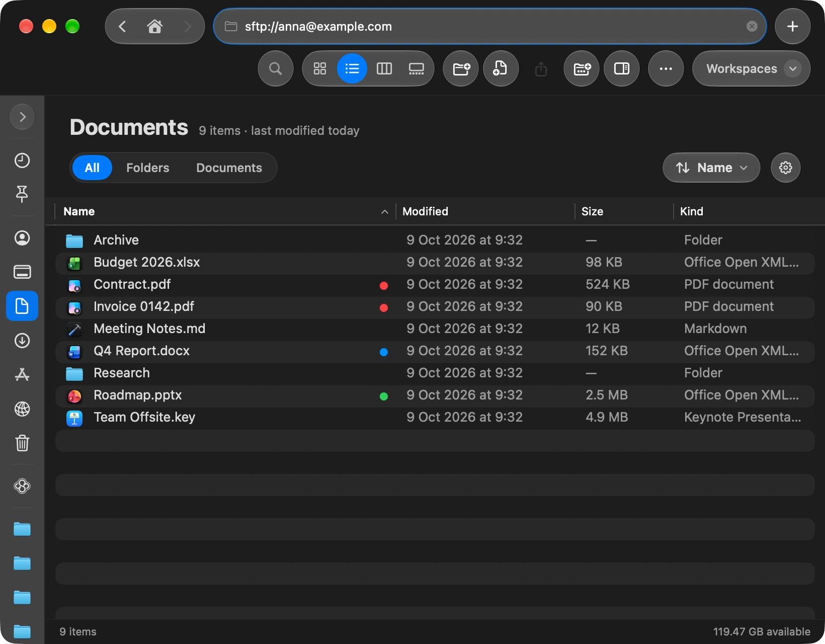
Task: Open Recents in the sidebar
Action: tap(22, 160)
